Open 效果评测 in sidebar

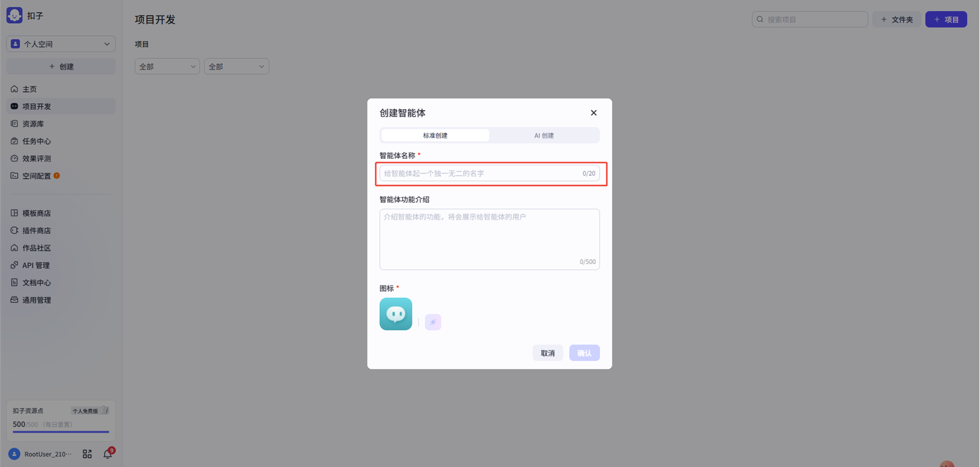(61, 158)
